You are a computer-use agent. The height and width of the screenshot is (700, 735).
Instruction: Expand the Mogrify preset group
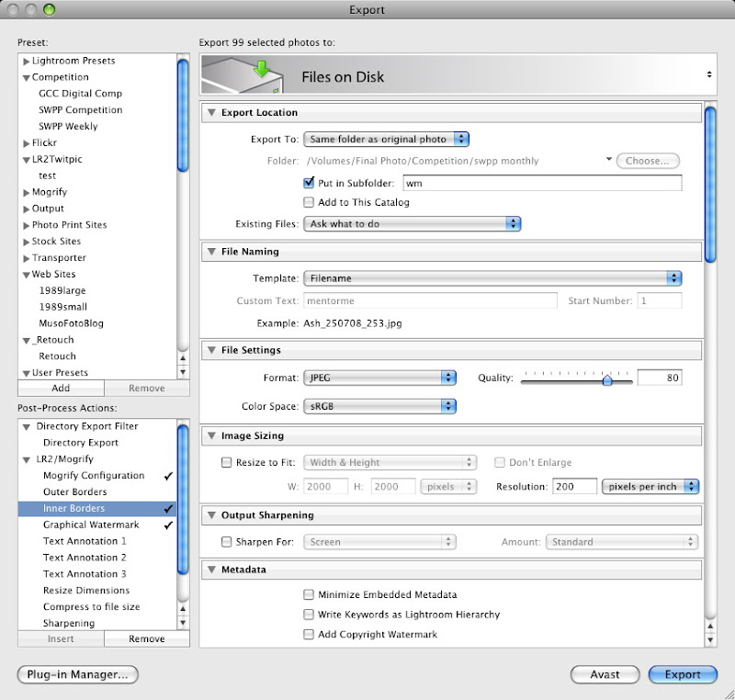coord(27,193)
